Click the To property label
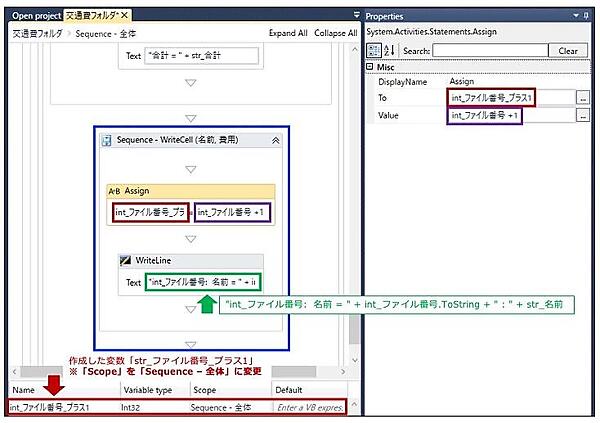This screenshot has height=423, width=600. (382, 98)
